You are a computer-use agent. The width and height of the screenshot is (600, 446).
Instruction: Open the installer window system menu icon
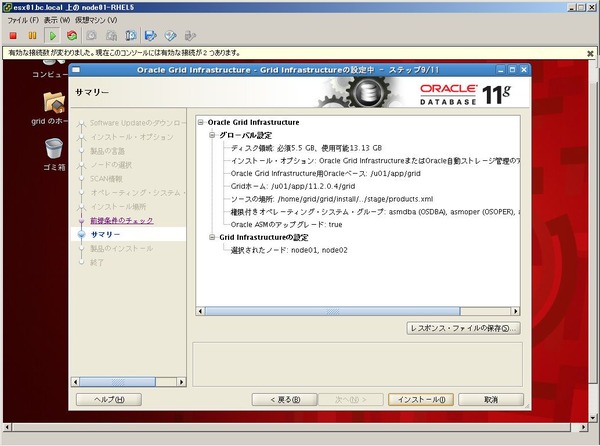[76, 70]
